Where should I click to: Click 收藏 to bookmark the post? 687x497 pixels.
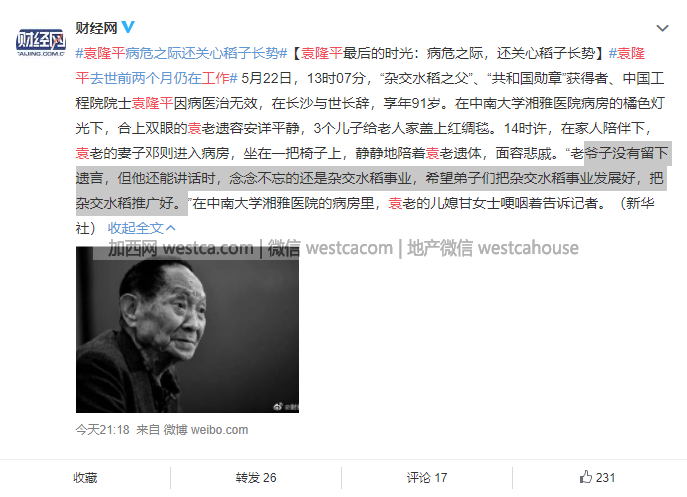click(85, 478)
